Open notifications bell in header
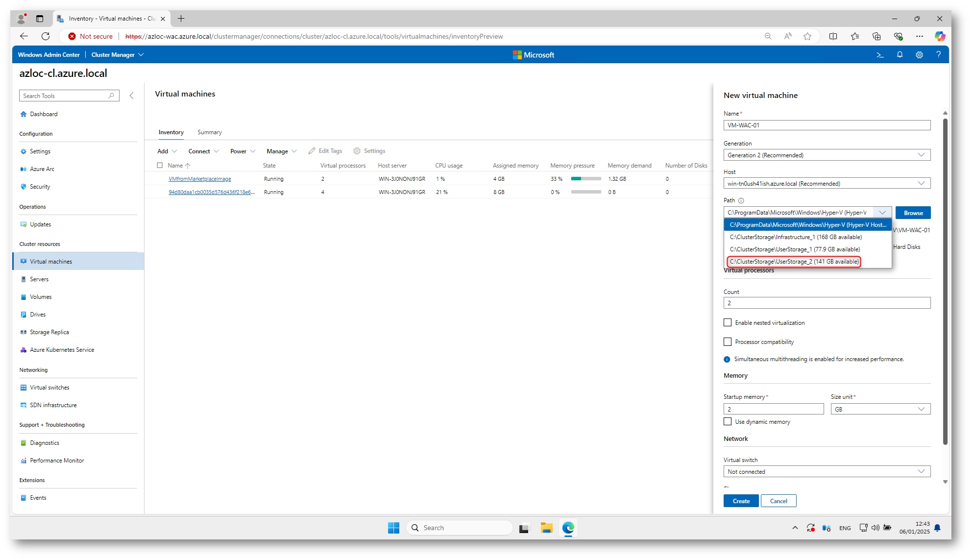 899,55
